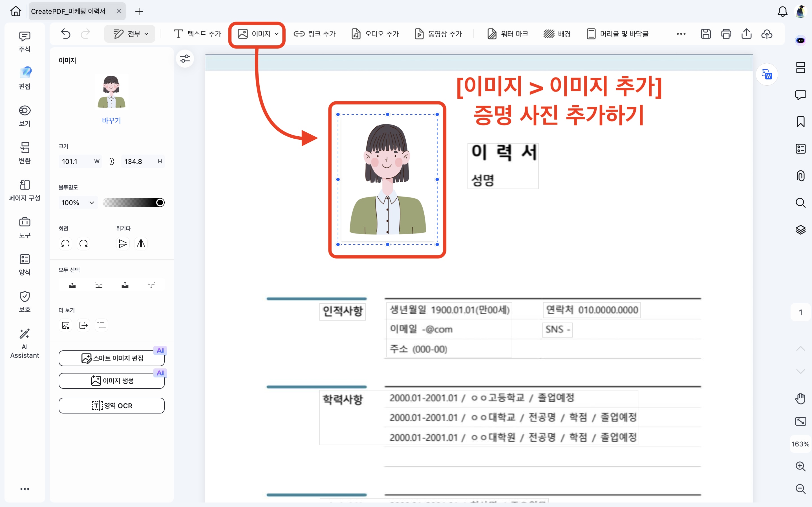812x507 pixels.
Task: Click the extract image icon
Action: [x=83, y=325]
